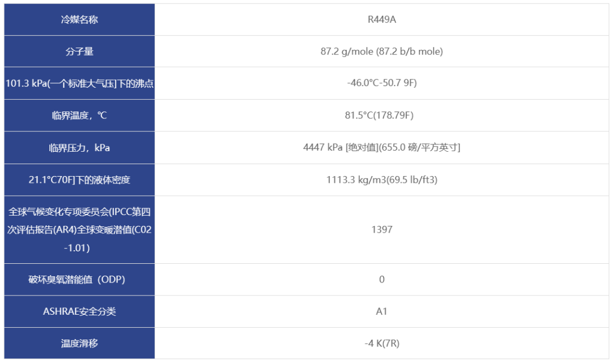Select the R449A value cell

[x=381, y=20]
